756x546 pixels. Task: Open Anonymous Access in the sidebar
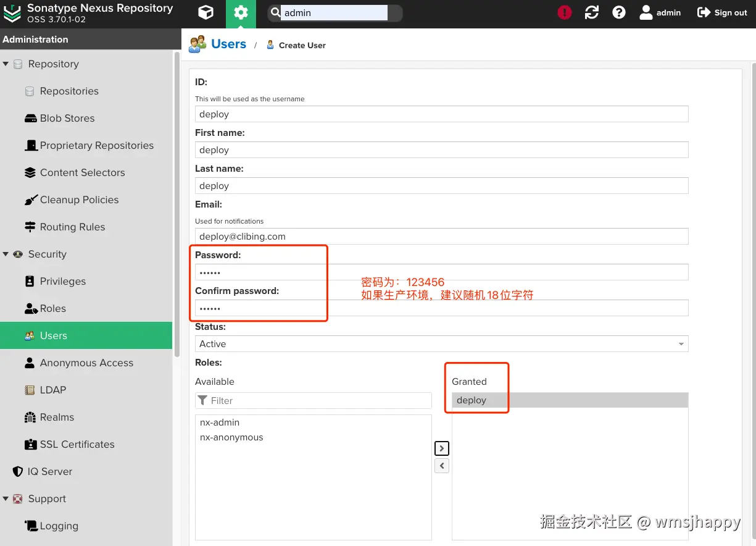86,363
